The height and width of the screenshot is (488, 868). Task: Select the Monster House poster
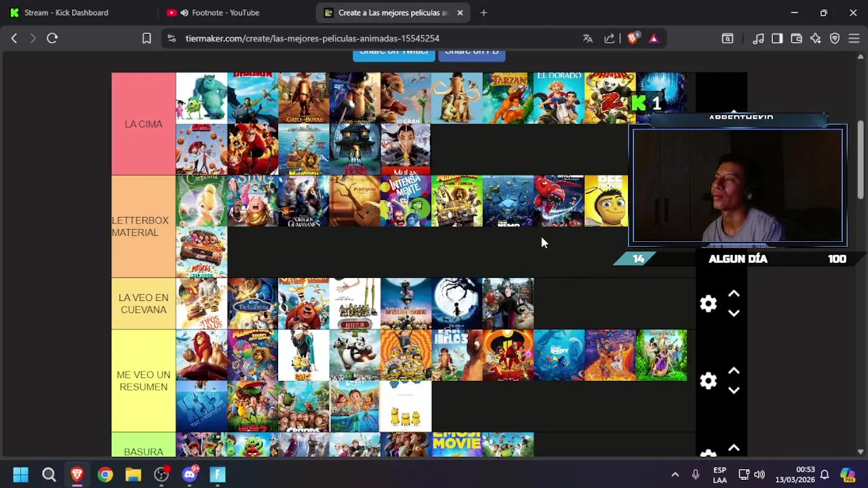tap(355, 149)
